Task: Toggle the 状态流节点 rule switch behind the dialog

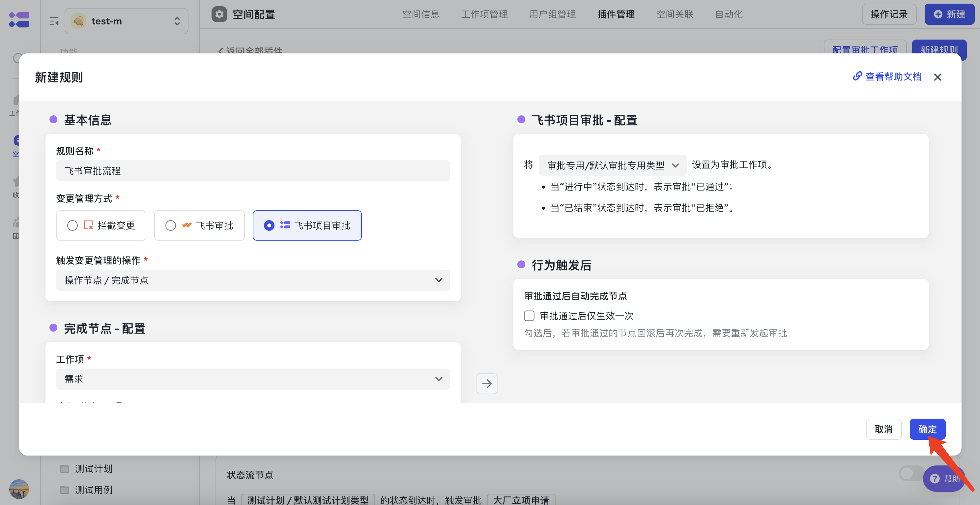Action: pyautogui.click(x=911, y=473)
